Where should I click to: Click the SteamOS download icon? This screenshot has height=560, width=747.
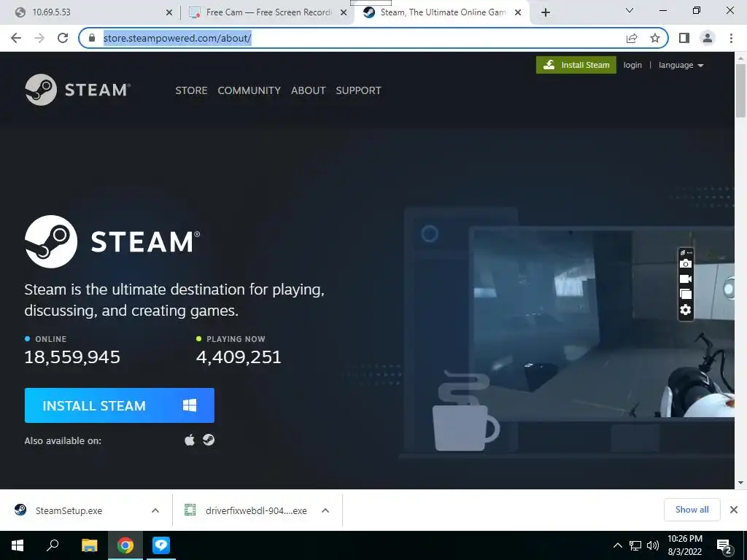pyautogui.click(x=209, y=440)
